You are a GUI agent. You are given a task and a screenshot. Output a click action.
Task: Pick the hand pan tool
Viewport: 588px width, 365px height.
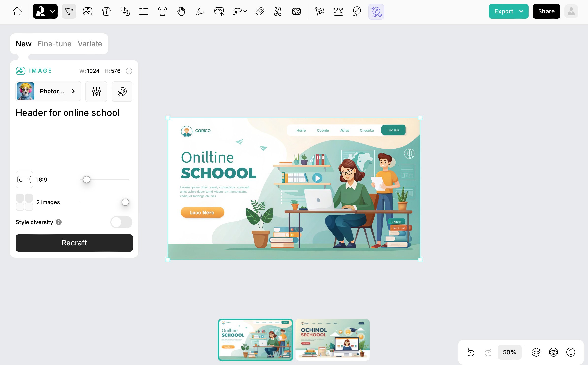[181, 11]
